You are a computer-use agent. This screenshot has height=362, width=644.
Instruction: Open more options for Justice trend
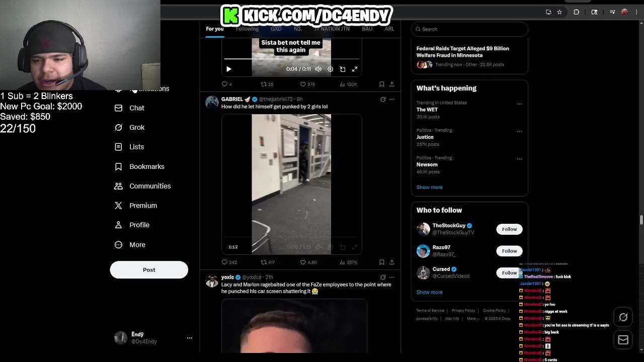click(519, 132)
